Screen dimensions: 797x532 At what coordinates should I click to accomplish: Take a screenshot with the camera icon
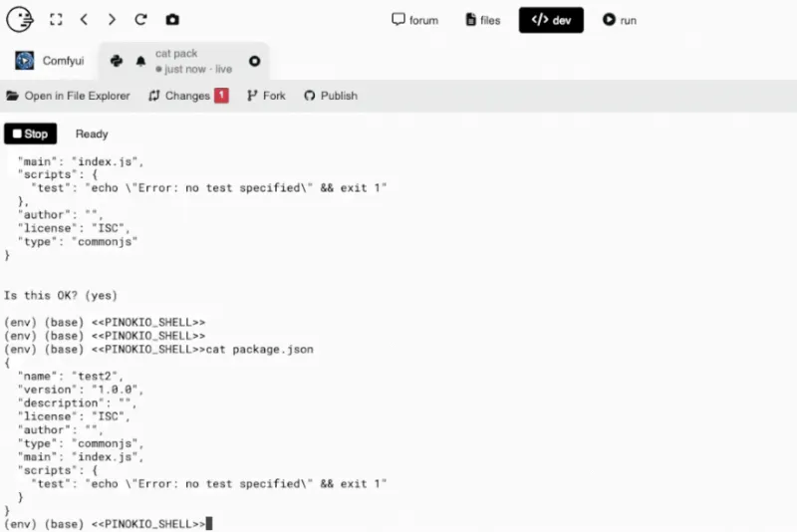click(x=172, y=20)
